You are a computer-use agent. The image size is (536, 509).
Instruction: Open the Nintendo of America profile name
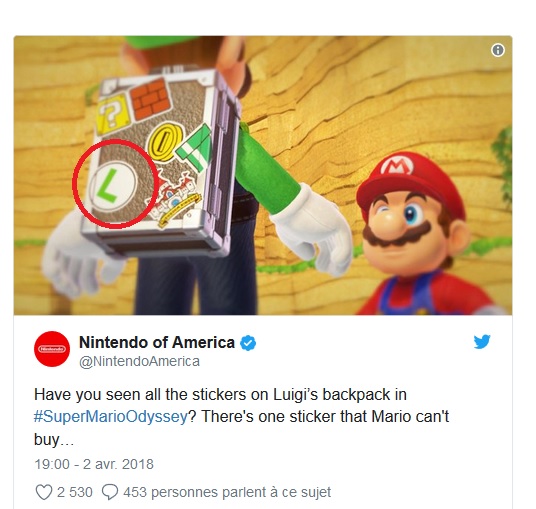(157, 342)
